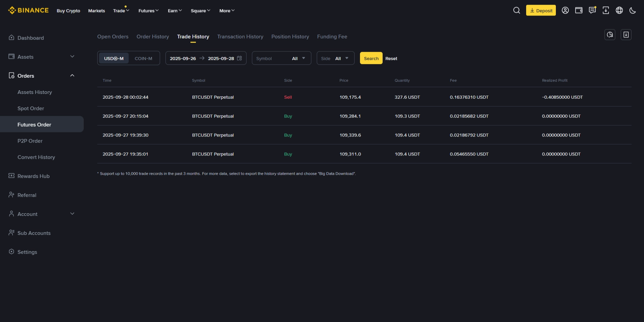Viewport: 644px width, 322px height.
Task: Open P2P Order in sidebar
Action: coord(30,141)
